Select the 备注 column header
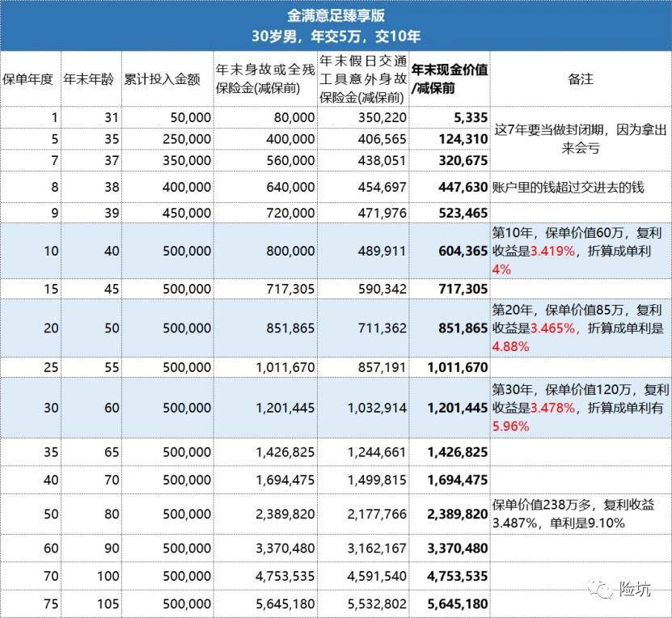Screen dimensions: 672x618 point(581,79)
